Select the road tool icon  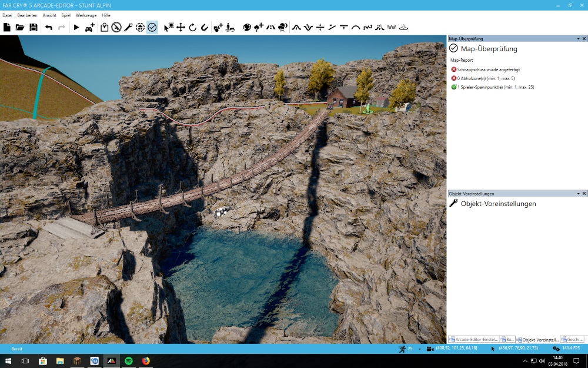point(271,27)
